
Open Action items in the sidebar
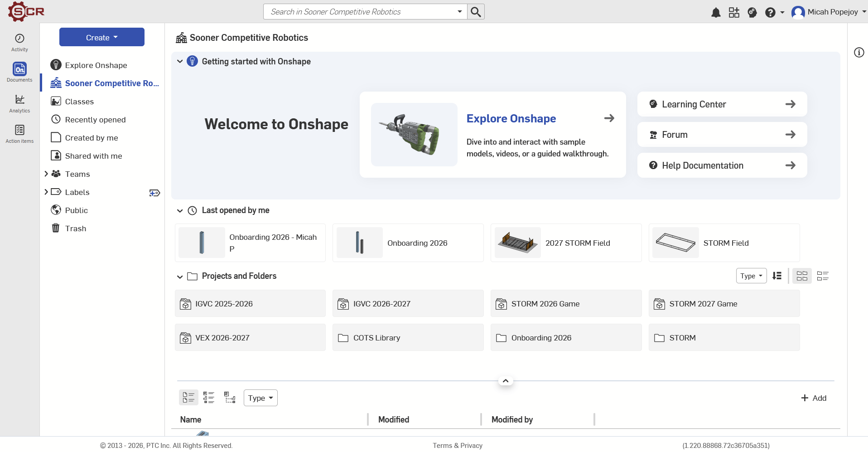click(19, 134)
